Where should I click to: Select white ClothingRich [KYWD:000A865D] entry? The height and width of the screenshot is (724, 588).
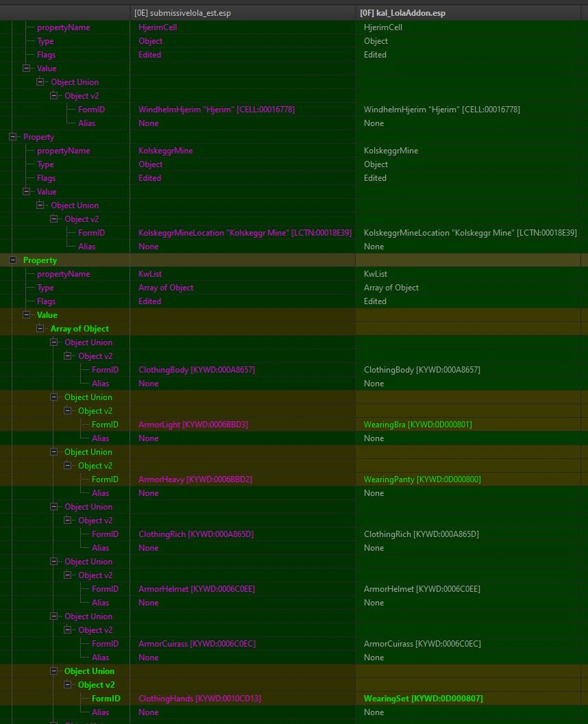coord(421,534)
